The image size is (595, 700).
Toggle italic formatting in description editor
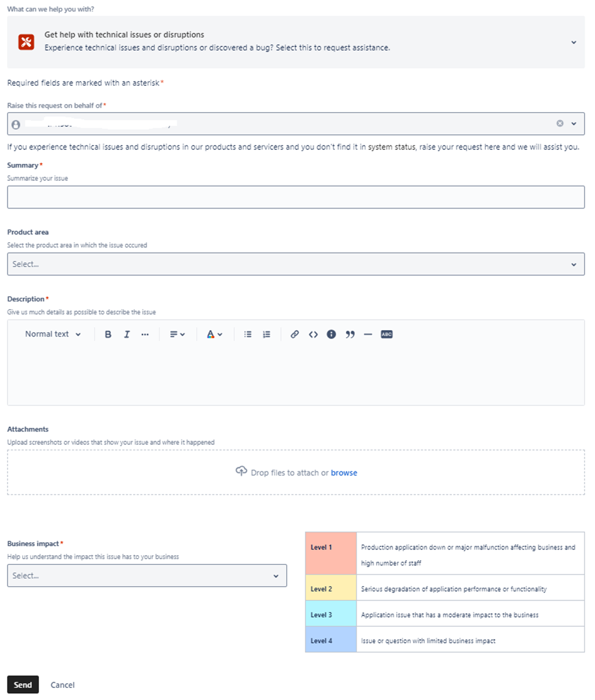coord(127,335)
